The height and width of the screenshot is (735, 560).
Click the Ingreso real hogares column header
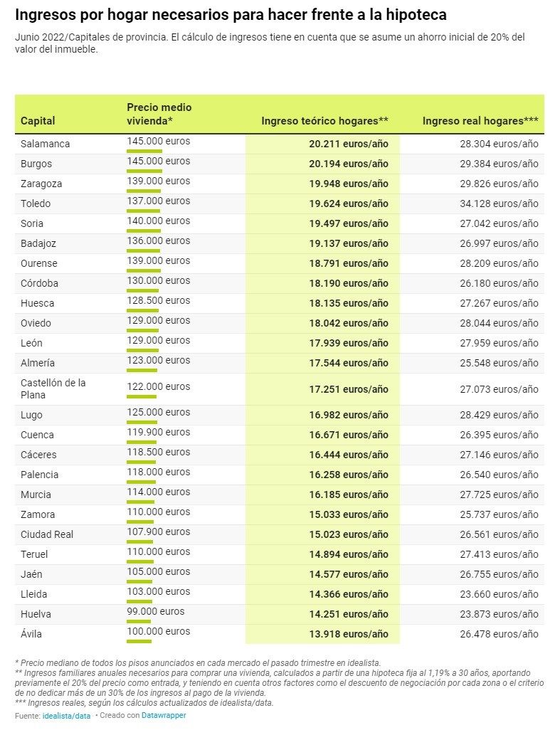tap(480, 121)
